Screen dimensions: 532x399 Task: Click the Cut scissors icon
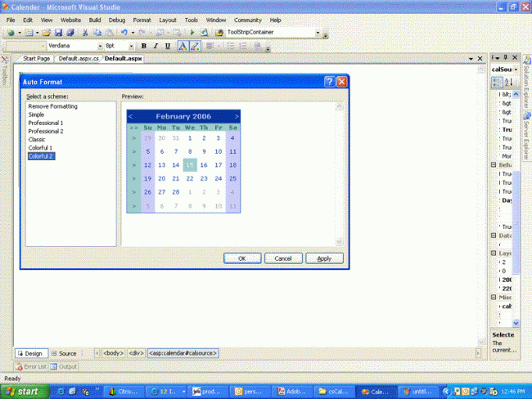coord(85,33)
